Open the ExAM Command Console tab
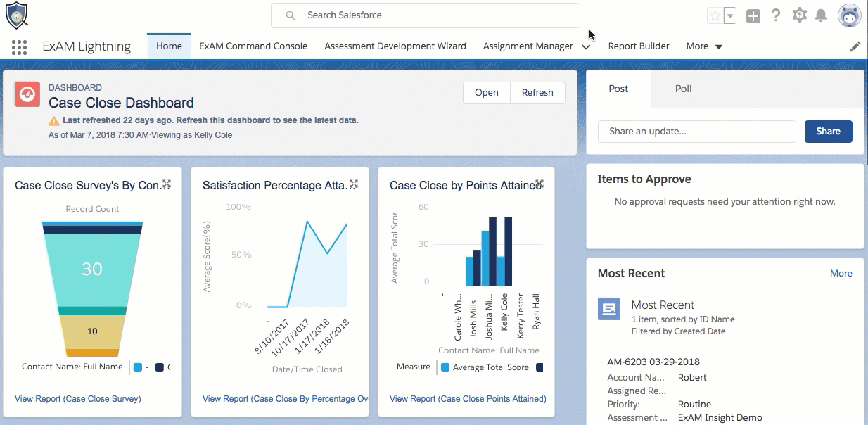Image resolution: width=868 pixels, height=425 pixels. pyautogui.click(x=253, y=46)
